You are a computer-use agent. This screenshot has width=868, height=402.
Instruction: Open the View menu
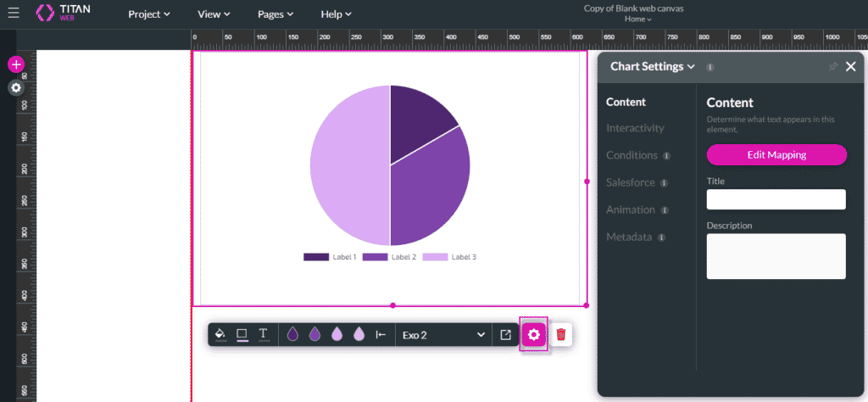click(x=214, y=14)
